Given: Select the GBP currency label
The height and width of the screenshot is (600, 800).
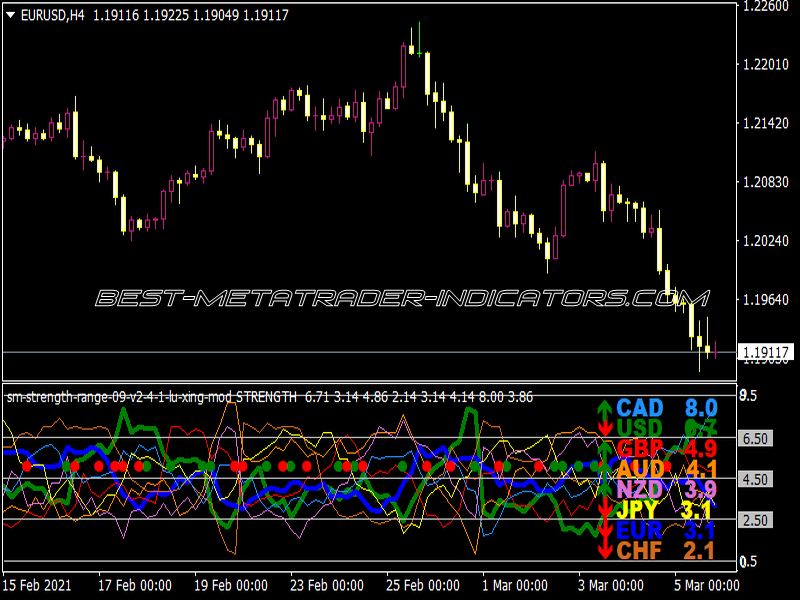Looking at the screenshot, I should click(x=640, y=448).
